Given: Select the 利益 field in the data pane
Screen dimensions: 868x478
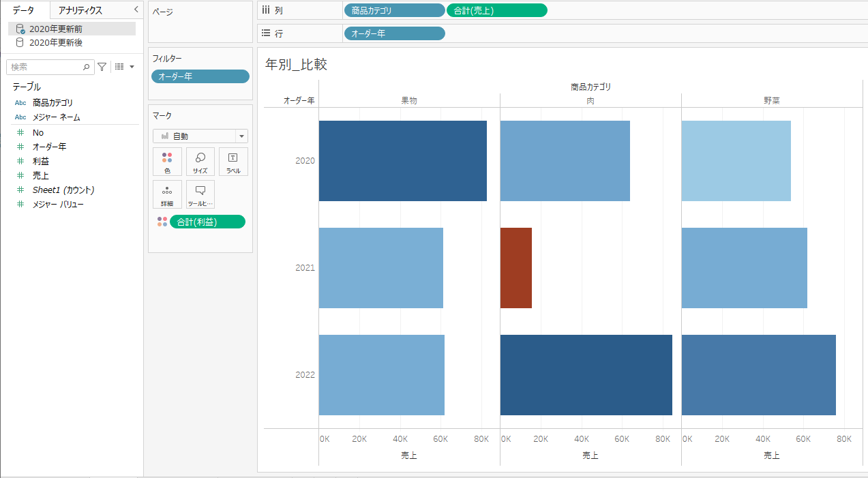Looking at the screenshot, I should coord(40,162).
